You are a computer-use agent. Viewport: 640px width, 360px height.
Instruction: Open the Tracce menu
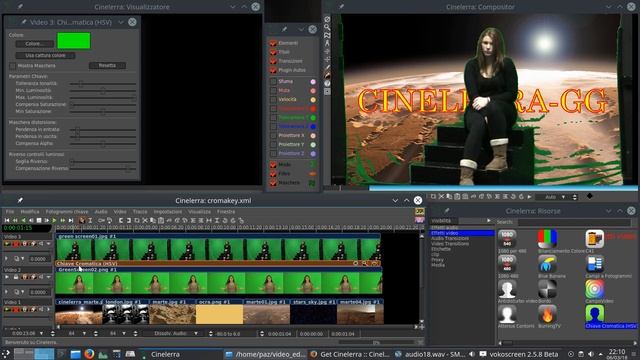pos(140,212)
